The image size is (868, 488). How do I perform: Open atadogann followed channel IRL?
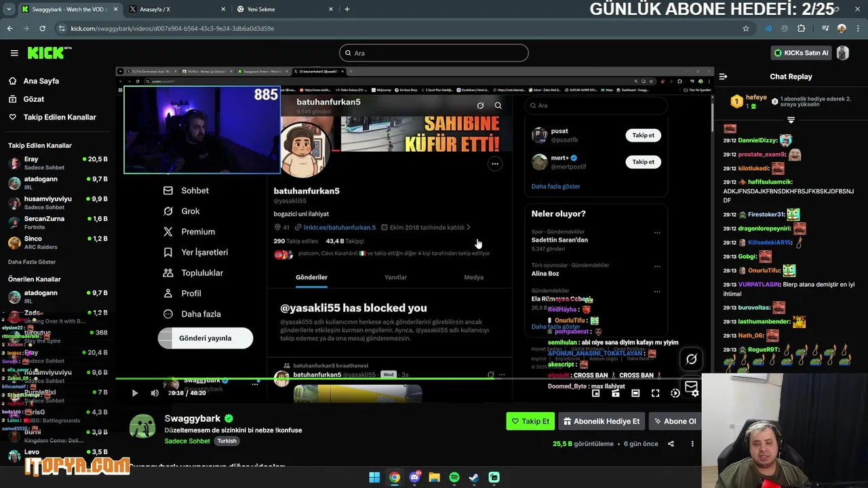click(58, 183)
